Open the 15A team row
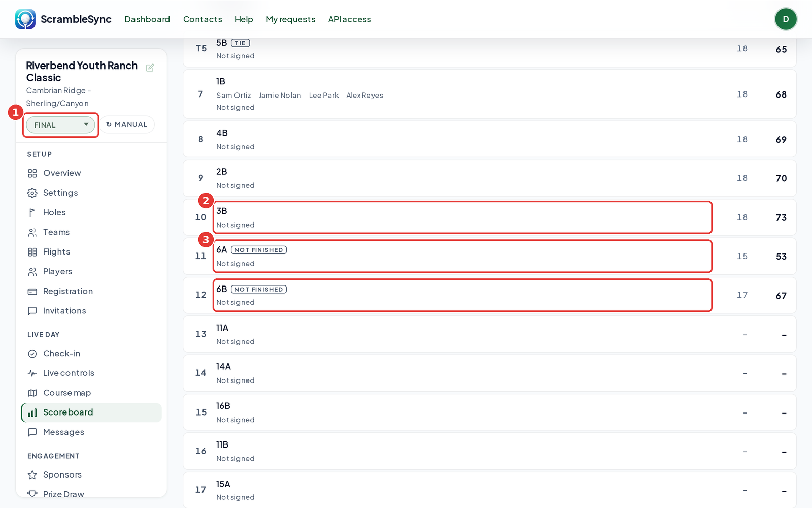This screenshot has height=508, width=812. click(x=490, y=490)
